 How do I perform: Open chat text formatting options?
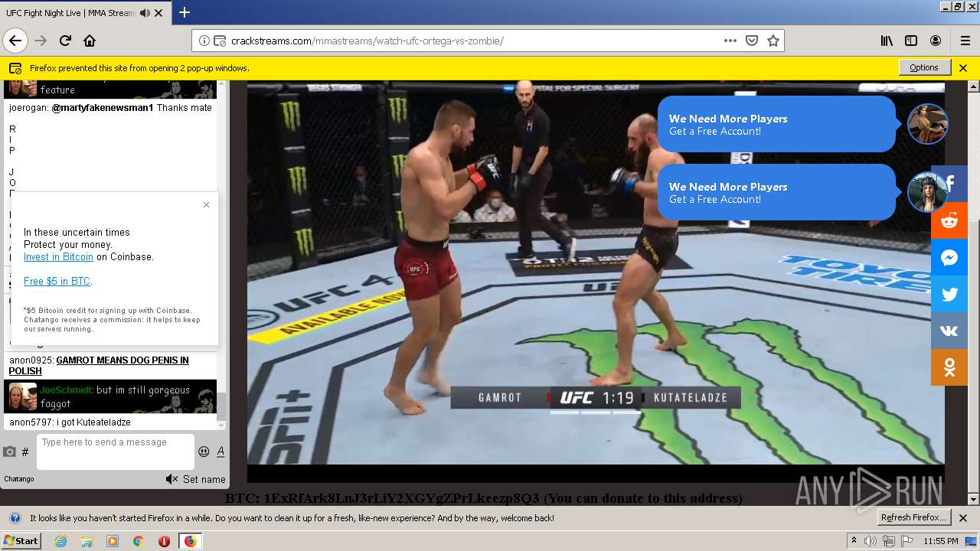pos(220,452)
